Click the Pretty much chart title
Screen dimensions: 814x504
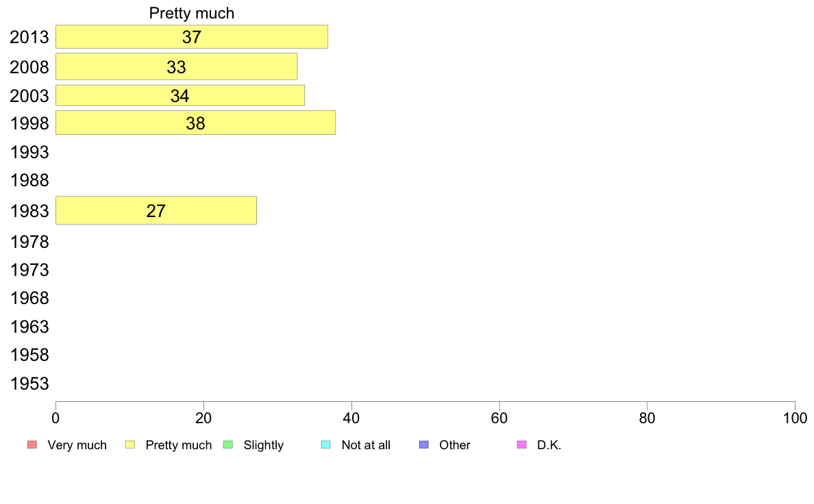click(x=192, y=13)
